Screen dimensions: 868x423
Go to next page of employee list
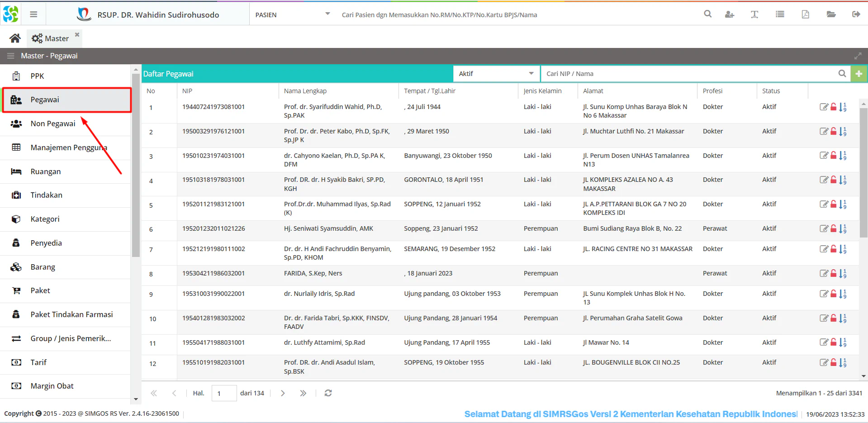point(283,393)
